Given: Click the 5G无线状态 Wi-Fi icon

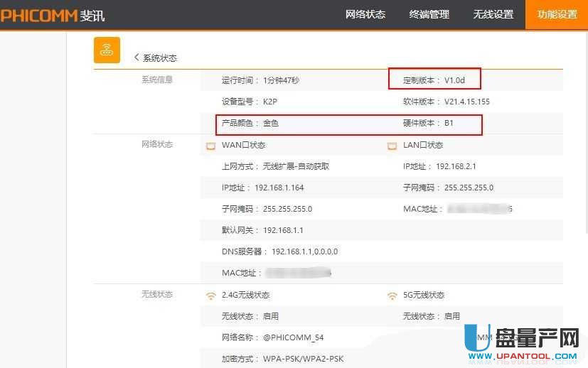Looking at the screenshot, I should click(392, 296).
